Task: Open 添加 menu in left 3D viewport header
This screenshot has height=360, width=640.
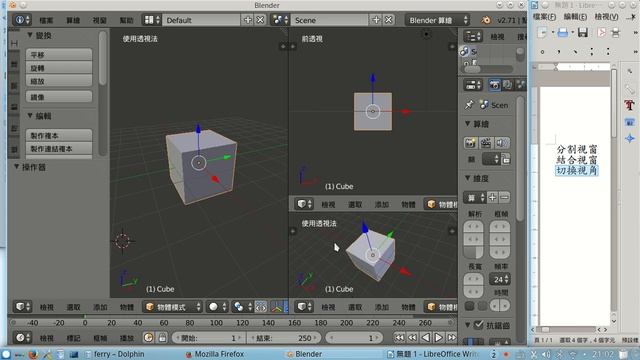Action: pyautogui.click(x=100, y=307)
